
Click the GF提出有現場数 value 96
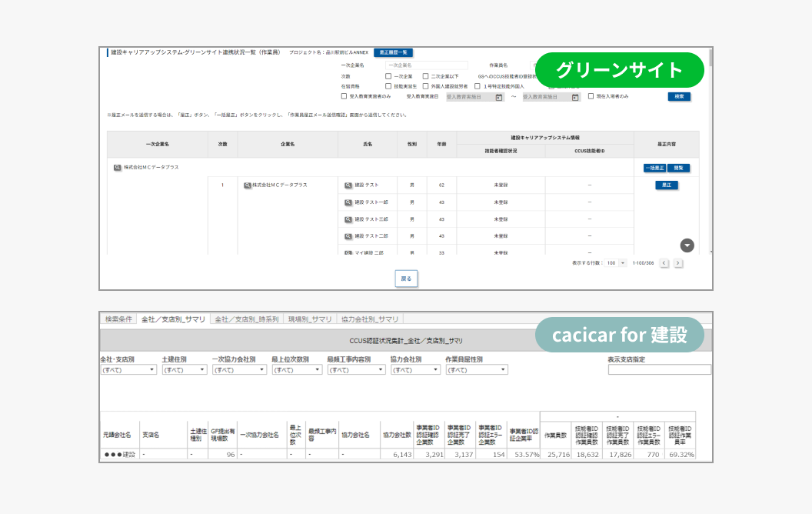231,455
